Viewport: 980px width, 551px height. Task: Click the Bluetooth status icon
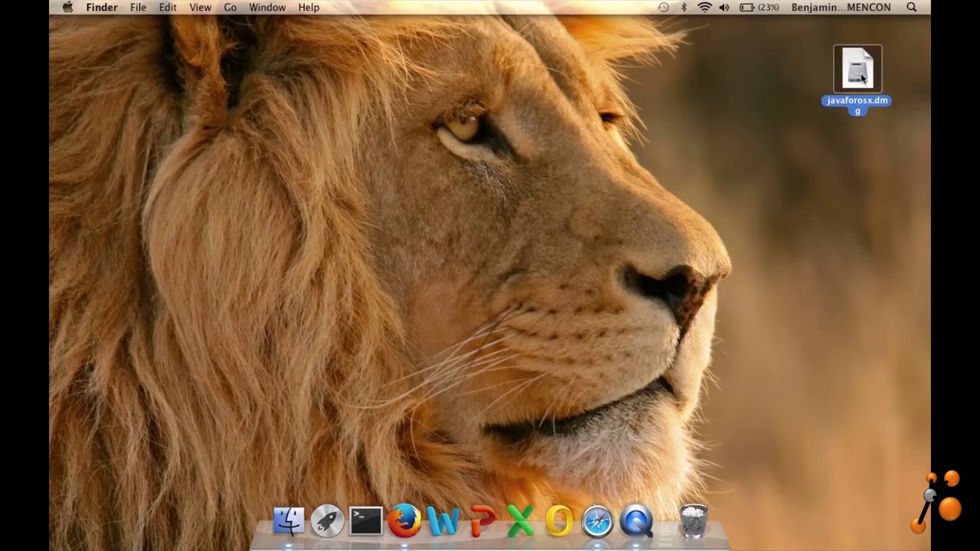pos(684,7)
